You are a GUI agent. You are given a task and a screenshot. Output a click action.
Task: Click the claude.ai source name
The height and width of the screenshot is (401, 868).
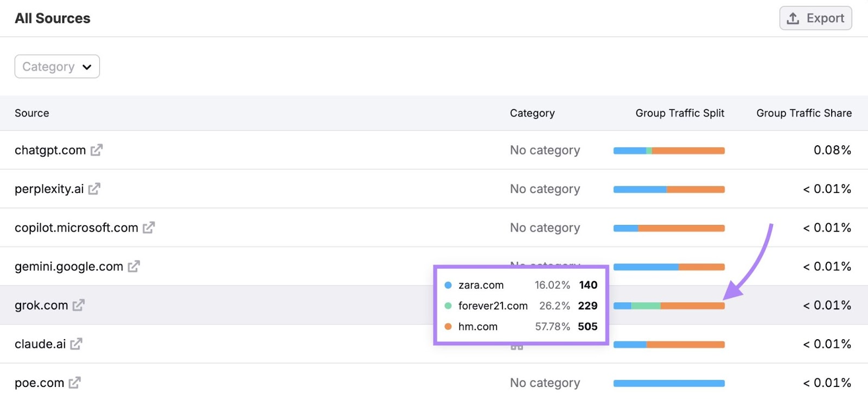(x=40, y=344)
